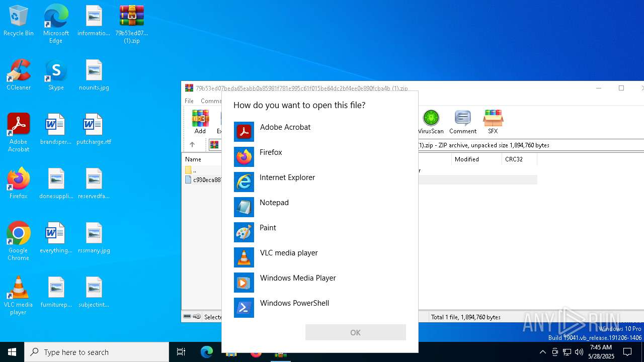Select the 79b53ed07 zip archive on desktop
The image size is (644, 362).
[132, 25]
